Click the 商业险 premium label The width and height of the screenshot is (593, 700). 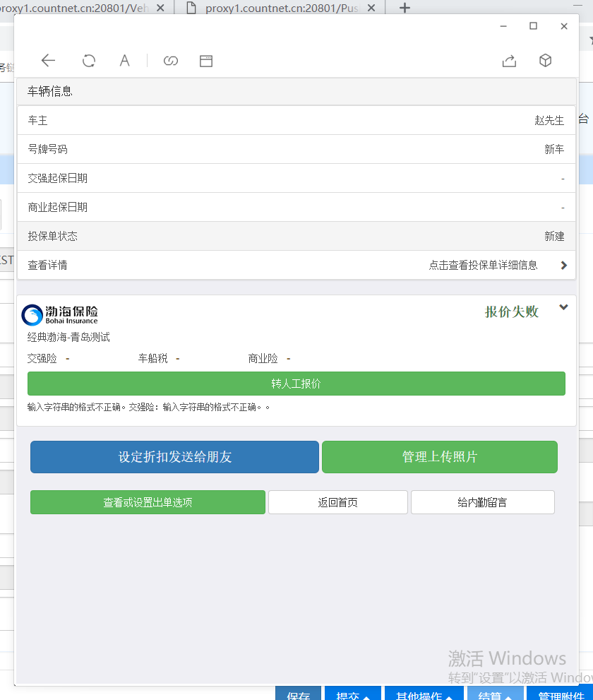pos(263,359)
